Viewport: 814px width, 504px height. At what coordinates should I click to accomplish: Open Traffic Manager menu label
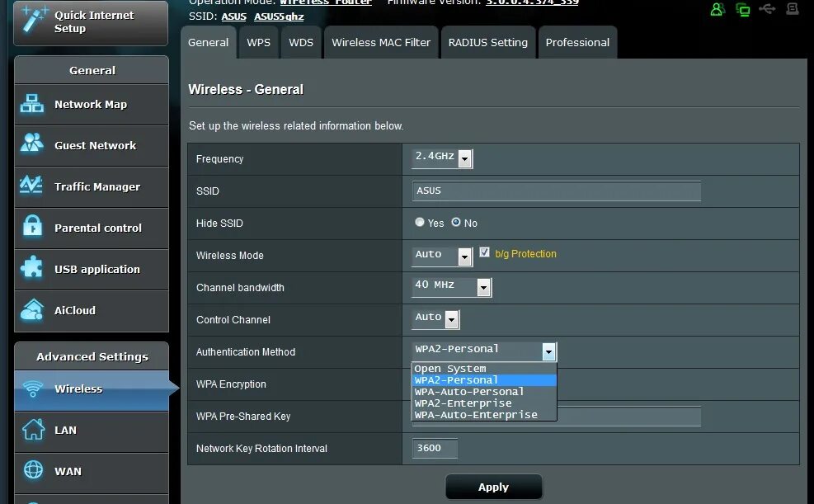coord(97,187)
